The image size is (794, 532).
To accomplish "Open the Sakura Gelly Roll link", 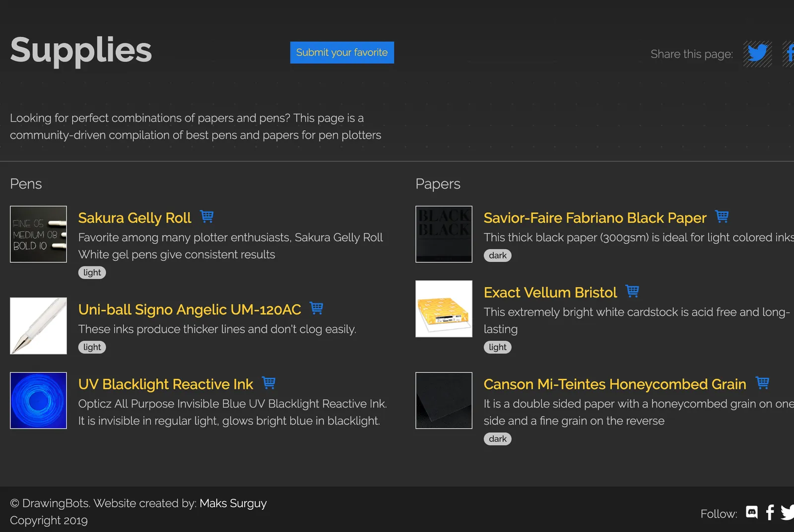I will (x=134, y=218).
